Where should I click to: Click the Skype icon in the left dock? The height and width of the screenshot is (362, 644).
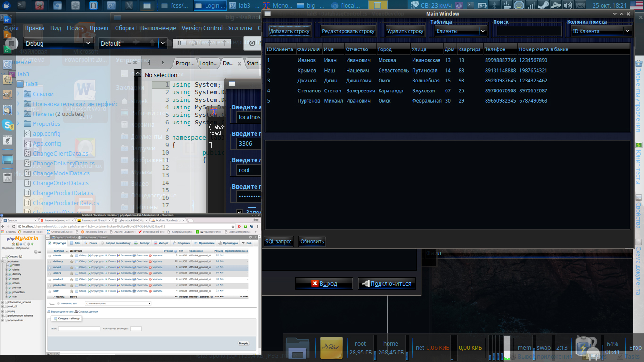pyautogui.click(x=8, y=124)
